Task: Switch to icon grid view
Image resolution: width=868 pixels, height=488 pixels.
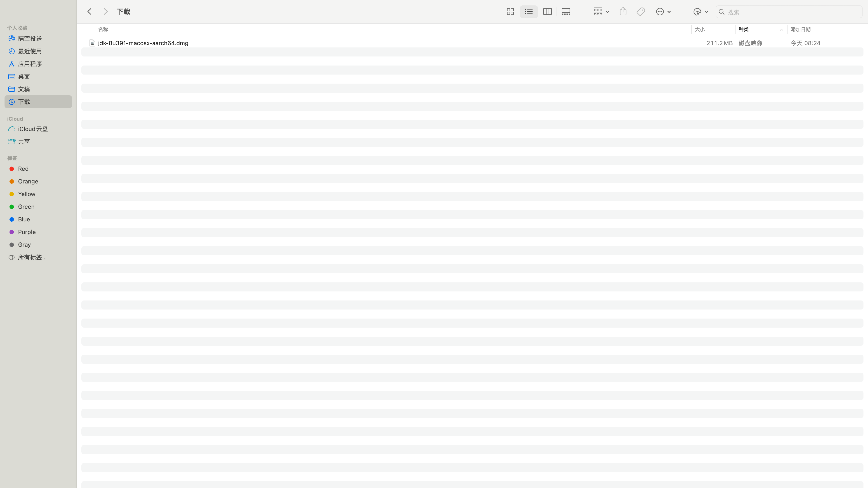Action: click(x=510, y=12)
